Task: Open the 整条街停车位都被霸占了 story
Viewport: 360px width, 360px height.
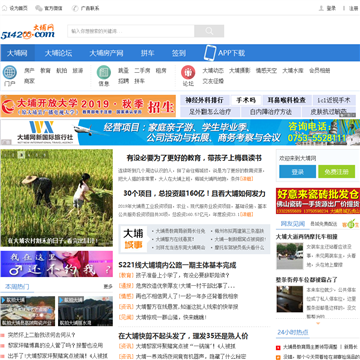Action: click(x=307, y=280)
